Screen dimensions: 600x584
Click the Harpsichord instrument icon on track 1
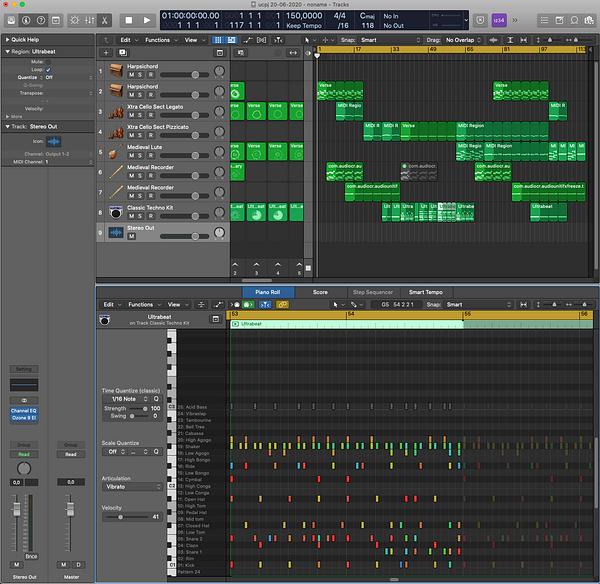click(115, 71)
